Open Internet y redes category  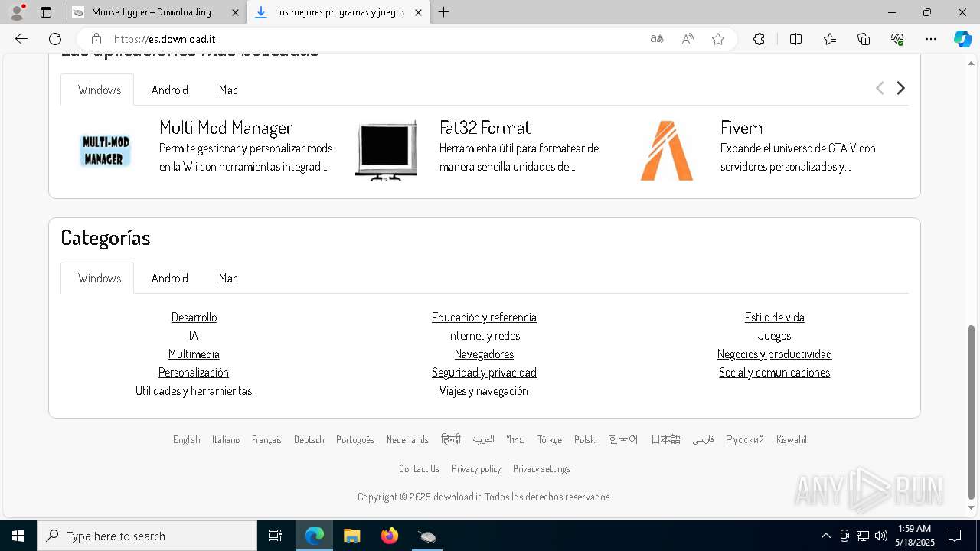coord(484,335)
